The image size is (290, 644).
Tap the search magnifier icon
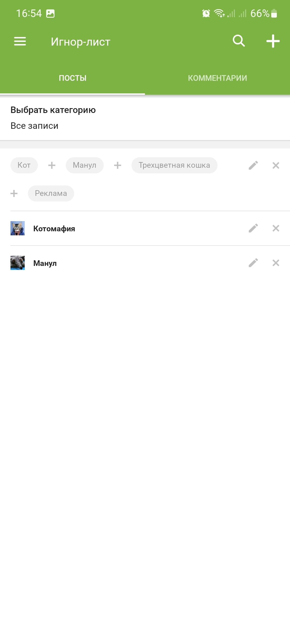(239, 41)
